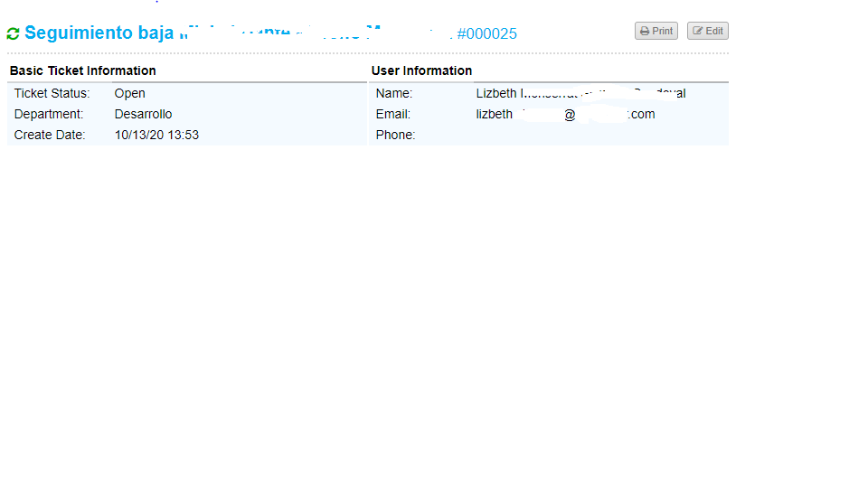Click the 'Ticket Status:' label

52,93
